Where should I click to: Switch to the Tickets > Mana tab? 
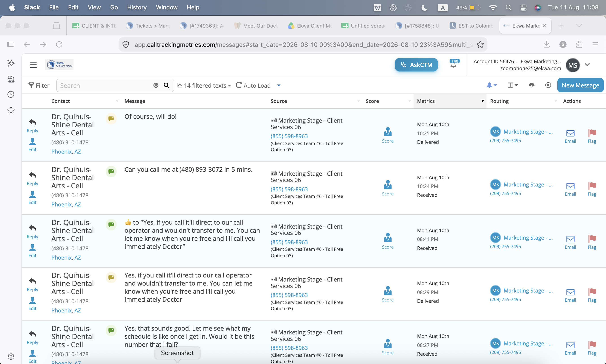(x=148, y=26)
